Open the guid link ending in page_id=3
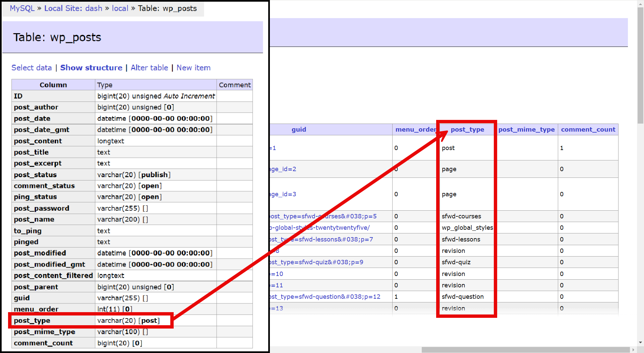 tap(283, 194)
